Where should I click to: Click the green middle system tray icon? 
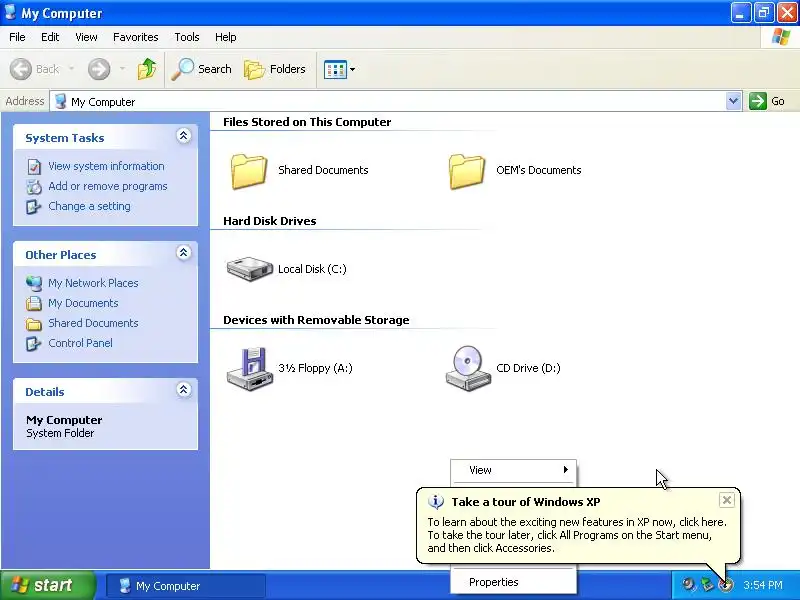707,584
